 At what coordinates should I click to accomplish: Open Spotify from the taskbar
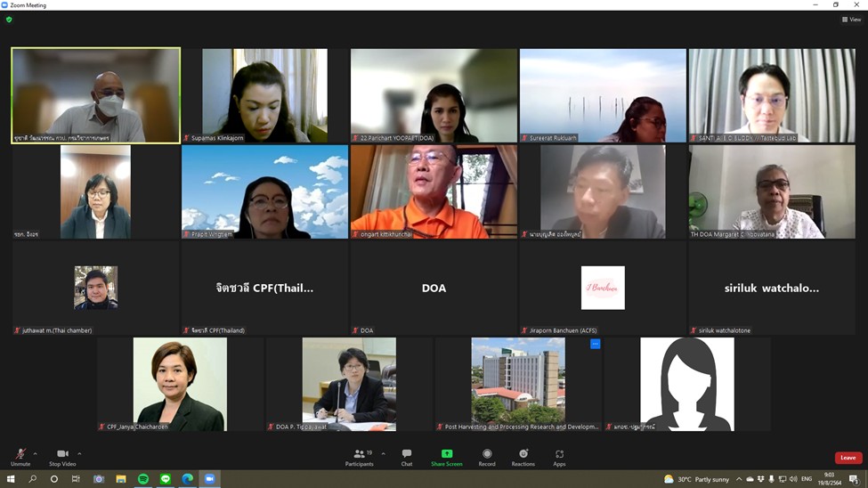pos(142,479)
